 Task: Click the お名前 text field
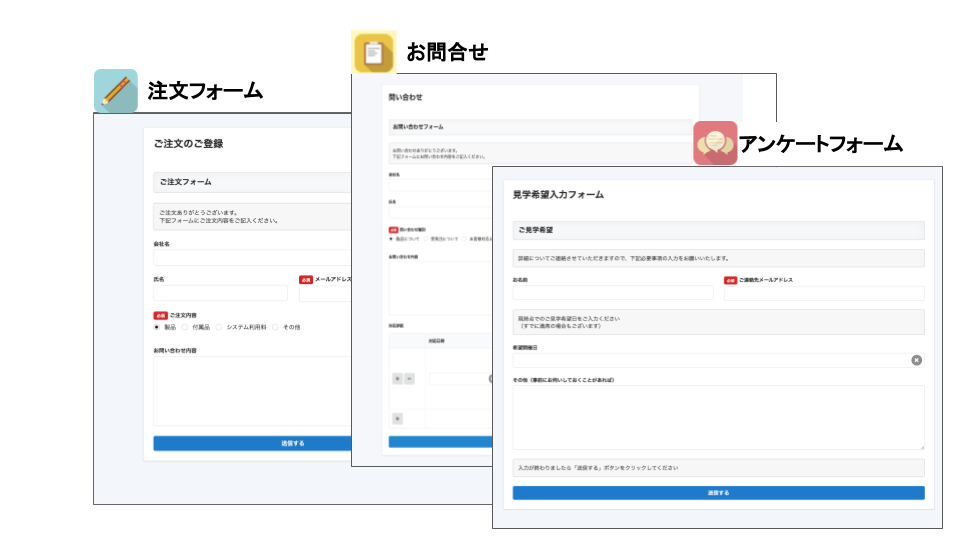click(612, 293)
